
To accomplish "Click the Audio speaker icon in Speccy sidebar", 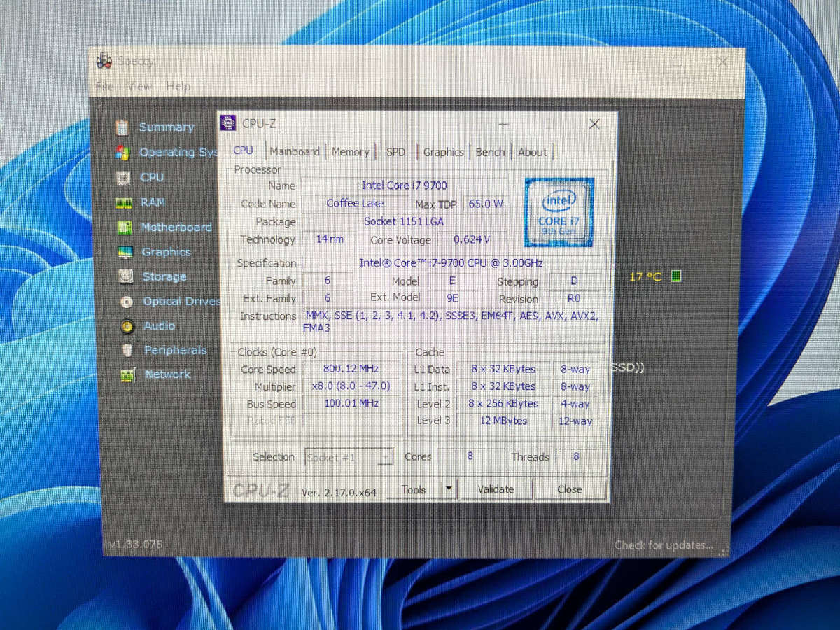I will (127, 326).
